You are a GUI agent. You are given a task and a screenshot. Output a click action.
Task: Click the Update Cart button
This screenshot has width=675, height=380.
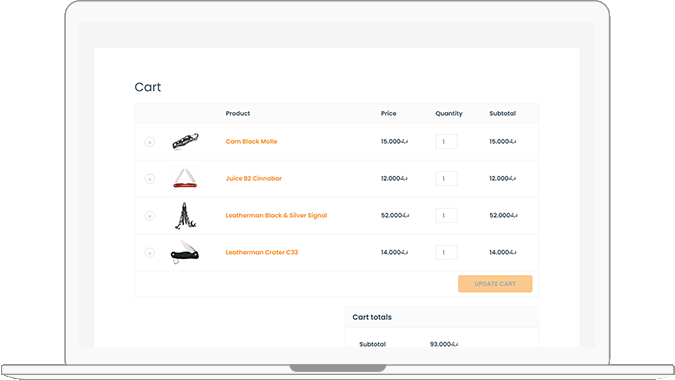pyautogui.click(x=495, y=284)
